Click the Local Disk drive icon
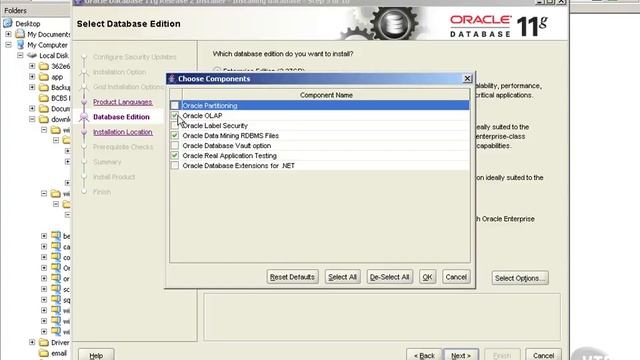Viewport: 640px width, 360px height. tap(32, 56)
